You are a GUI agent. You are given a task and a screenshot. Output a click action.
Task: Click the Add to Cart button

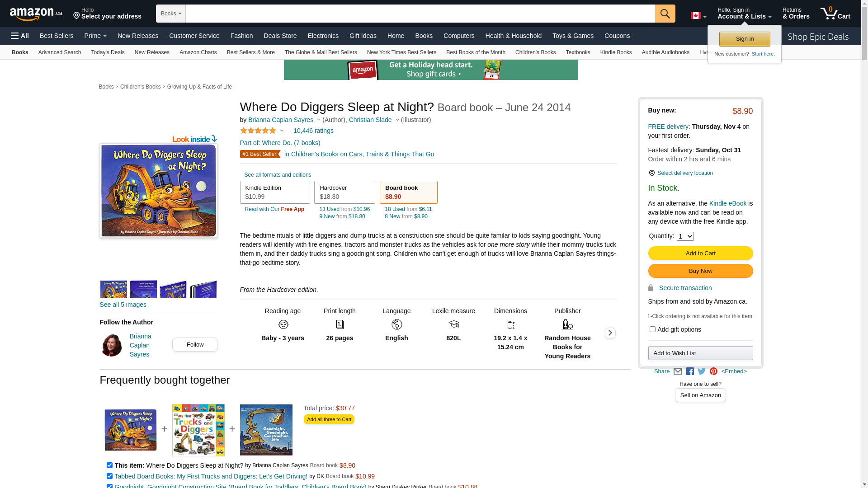(x=700, y=253)
